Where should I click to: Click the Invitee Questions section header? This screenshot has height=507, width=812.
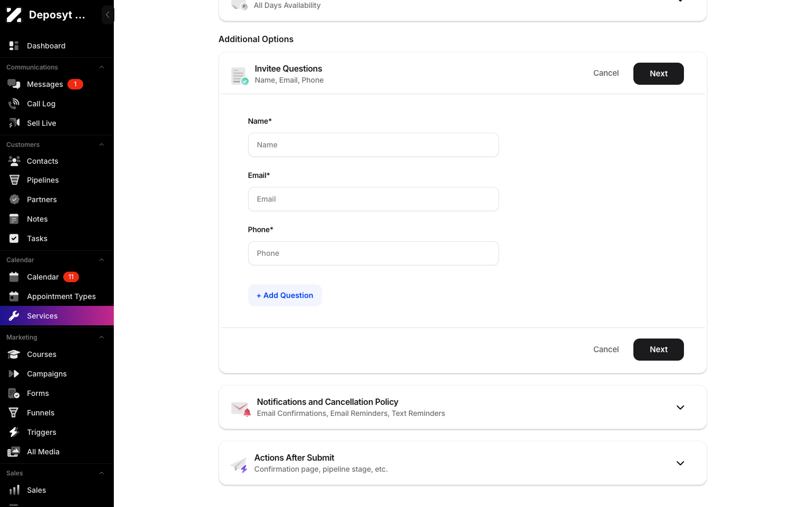[x=288, y=68]
